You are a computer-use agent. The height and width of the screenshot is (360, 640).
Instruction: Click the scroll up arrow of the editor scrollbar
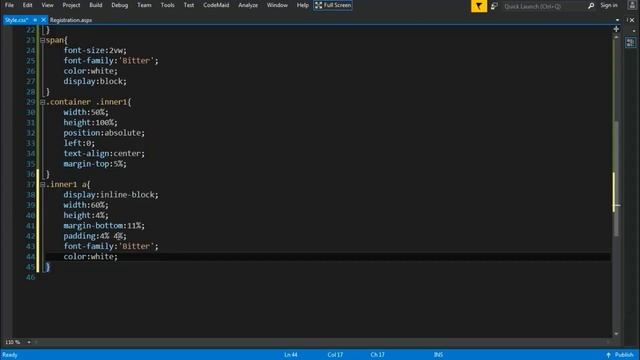click(x=616, y=37)
